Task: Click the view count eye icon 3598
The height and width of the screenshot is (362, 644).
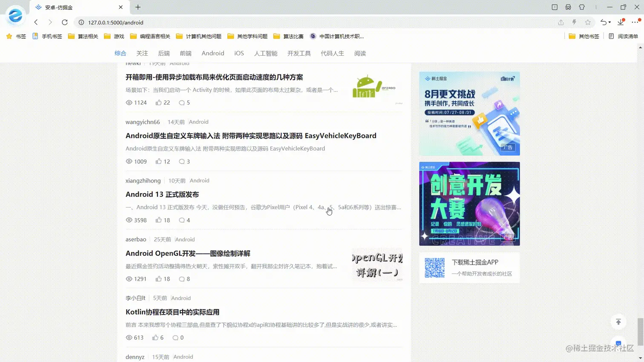Action: click(129, 220)
